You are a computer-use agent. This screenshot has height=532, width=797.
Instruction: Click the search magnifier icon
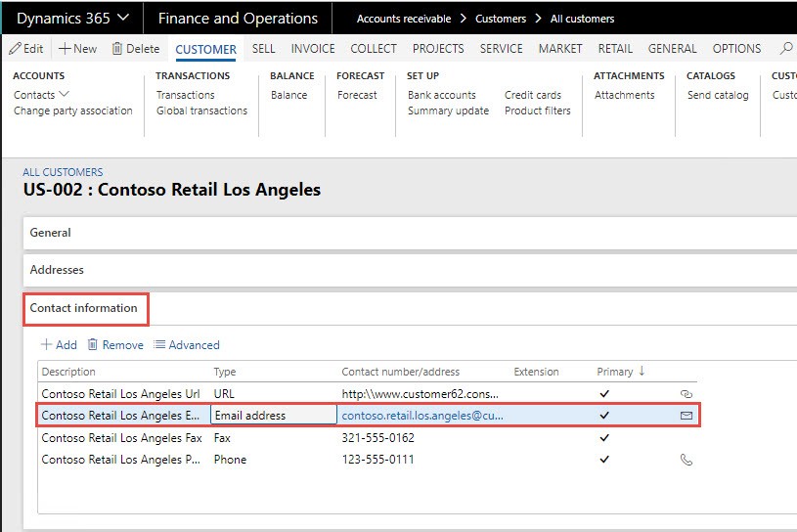[x=786, y=49]
